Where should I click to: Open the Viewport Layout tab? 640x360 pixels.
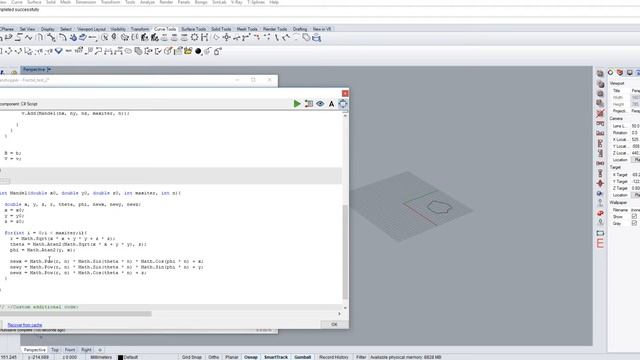(x=91, y=29)
